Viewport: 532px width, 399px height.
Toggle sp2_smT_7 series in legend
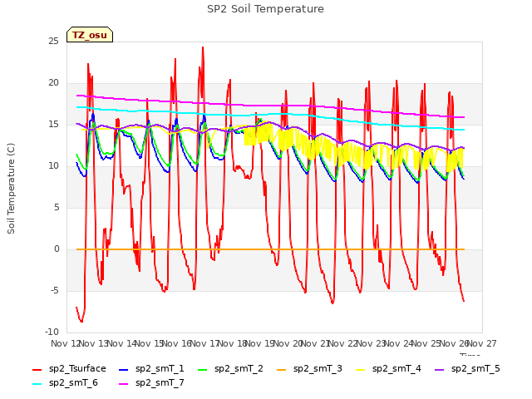click(151, 382)
